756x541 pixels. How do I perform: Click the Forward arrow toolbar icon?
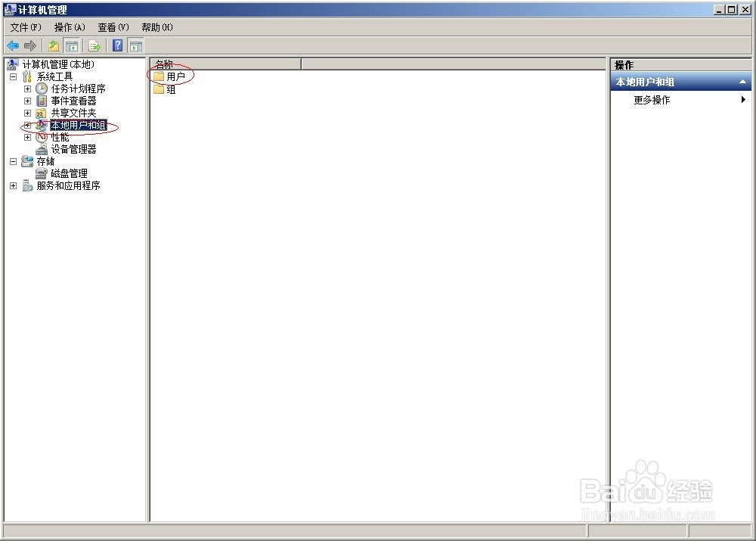point(30,46)
